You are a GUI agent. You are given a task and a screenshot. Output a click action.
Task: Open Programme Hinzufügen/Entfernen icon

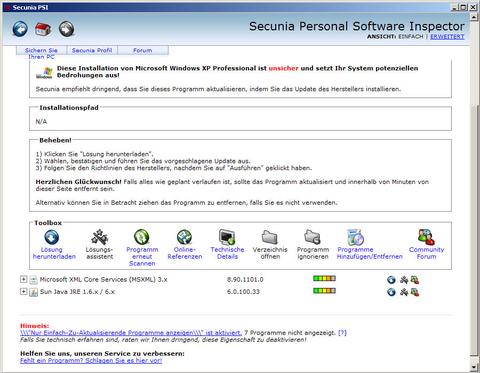pos(355,237)
